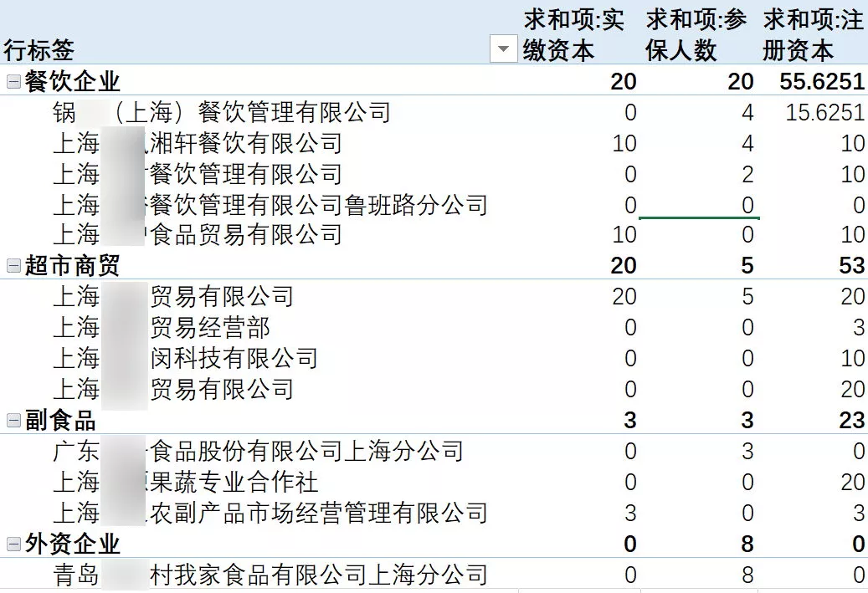Collapse the 超市商贸 group
Image resolution: width=868 pixels, height=593 pixels.
pyautogui.click(x=13, y=266)
